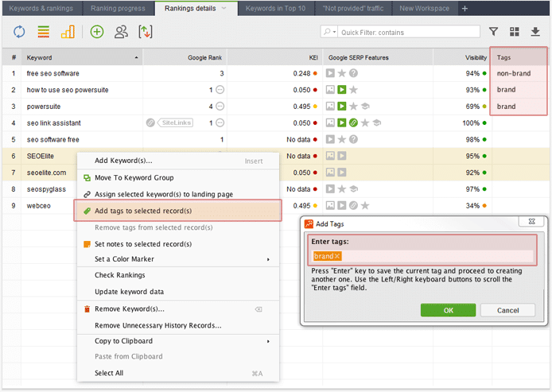Click the bracketed up-down arrows icon
The image size is (552, 392).
click(x=146, y=32)
